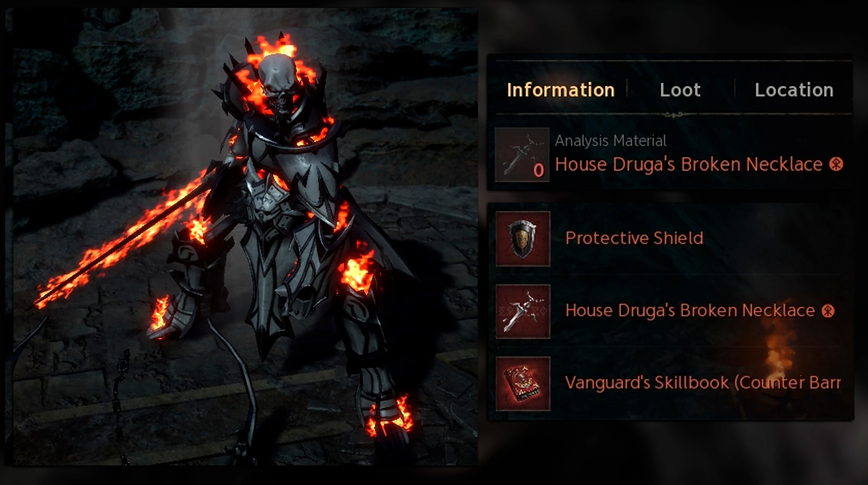The width and height of the screenshot is (868, 485).
Task: Click the rune badge beside Analysis Material necklace
Action: pyautogui.click(x=836, y=164)
